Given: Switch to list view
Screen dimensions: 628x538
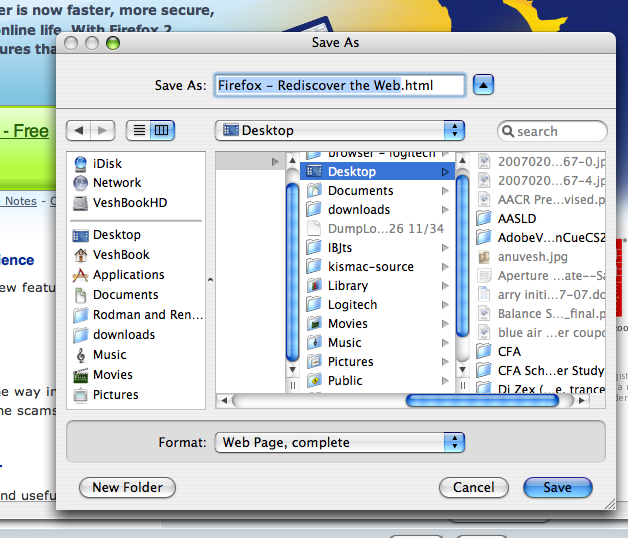Looking at the screenshot, I should click(x=139, y=130).
